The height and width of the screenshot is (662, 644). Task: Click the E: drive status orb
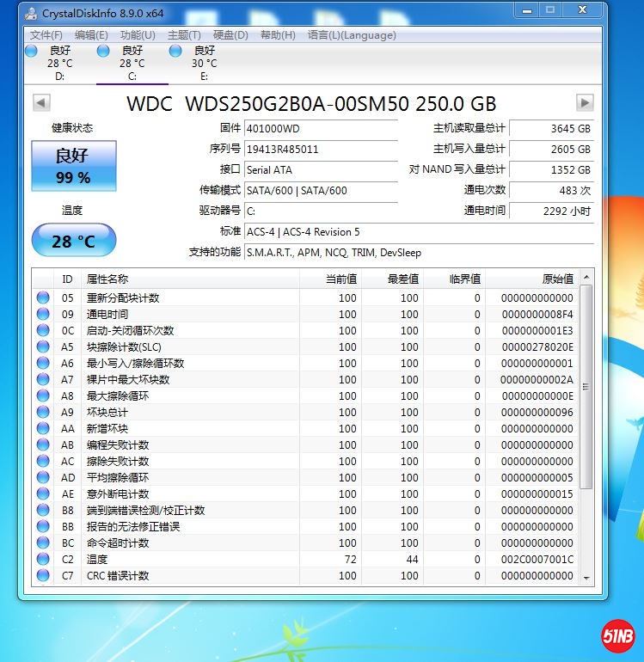pos(175,51)
